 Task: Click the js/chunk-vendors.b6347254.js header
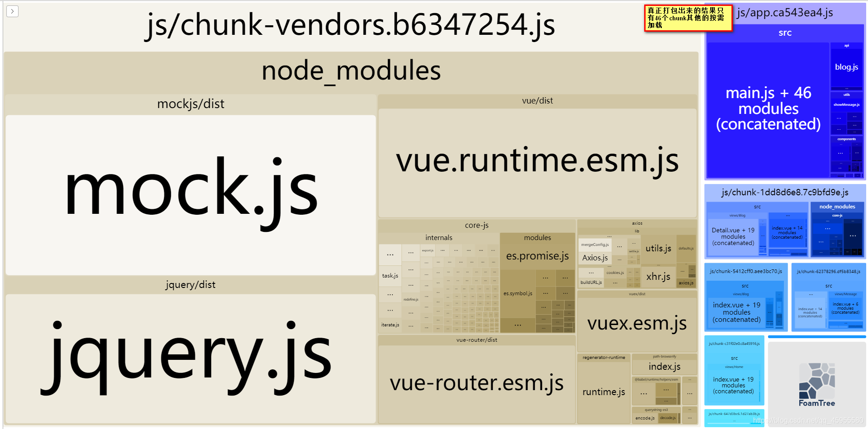pyautogui.click(x=351, y=25)
